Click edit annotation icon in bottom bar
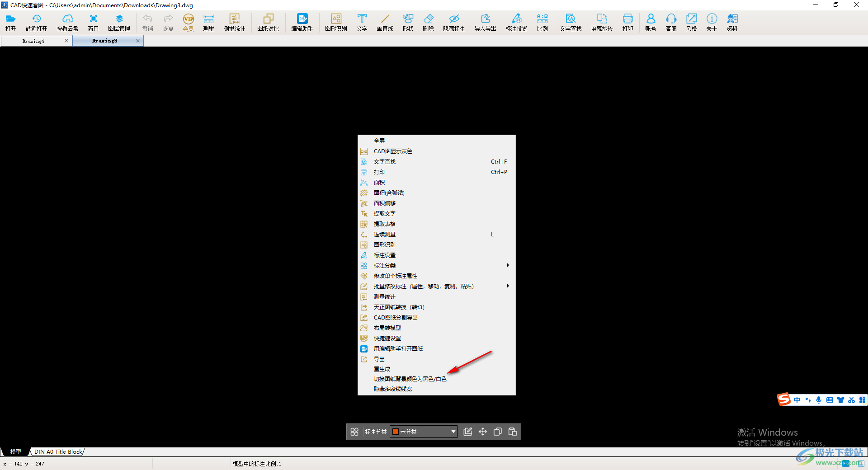868x470 pixels. [x=468, y=432]
